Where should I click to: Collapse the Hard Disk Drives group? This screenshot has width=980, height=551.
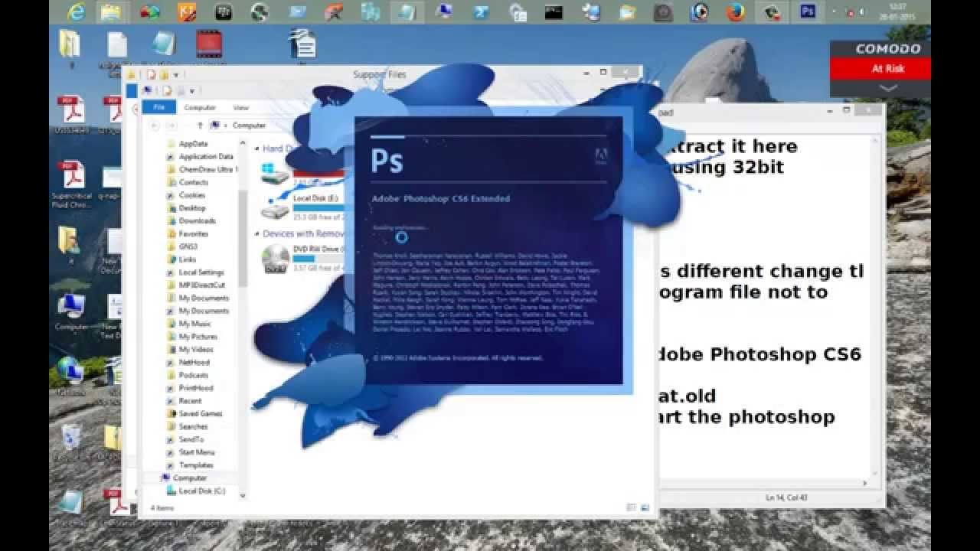click(257, 148)
